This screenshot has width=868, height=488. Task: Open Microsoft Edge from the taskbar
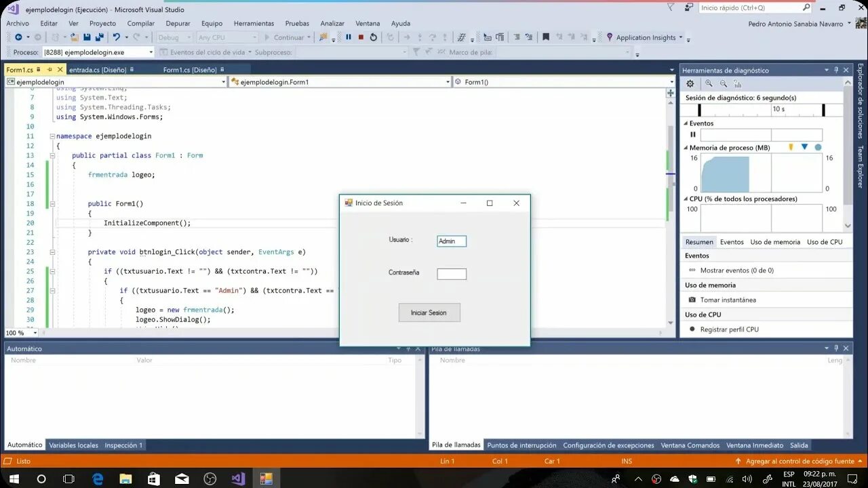tap(96, 479)
